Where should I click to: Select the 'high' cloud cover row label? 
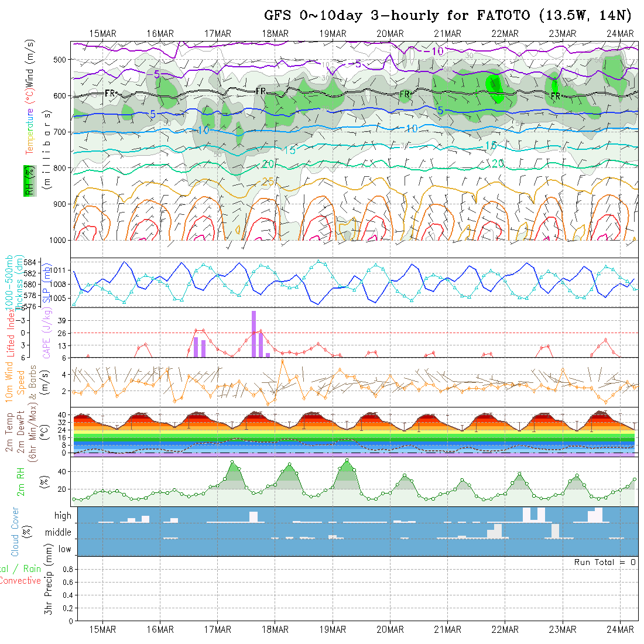63,516
